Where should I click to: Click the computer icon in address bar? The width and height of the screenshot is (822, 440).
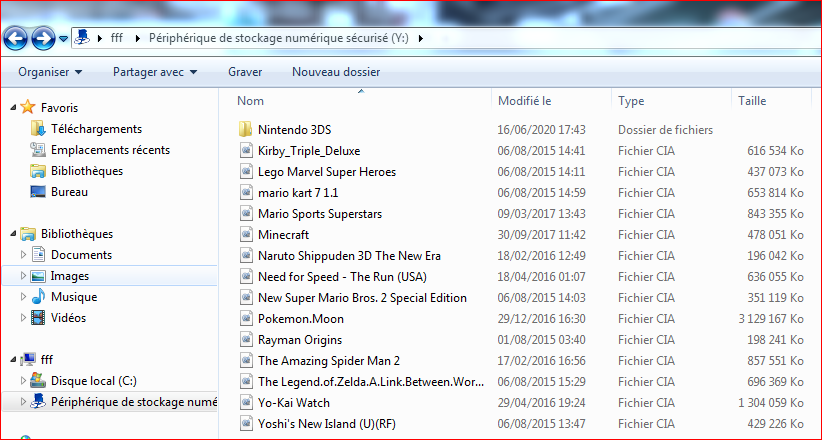point(82,38)
